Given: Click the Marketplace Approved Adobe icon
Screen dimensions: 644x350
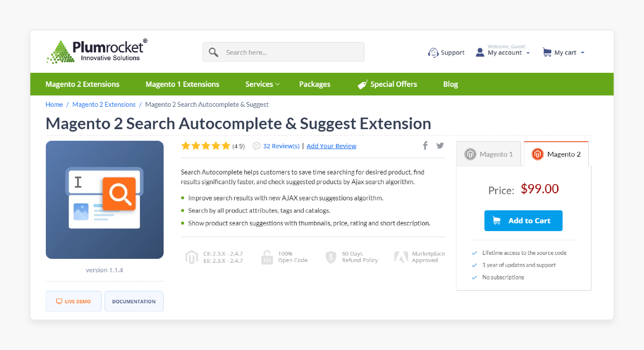Looking at the screenshot, I should (401, 257).
